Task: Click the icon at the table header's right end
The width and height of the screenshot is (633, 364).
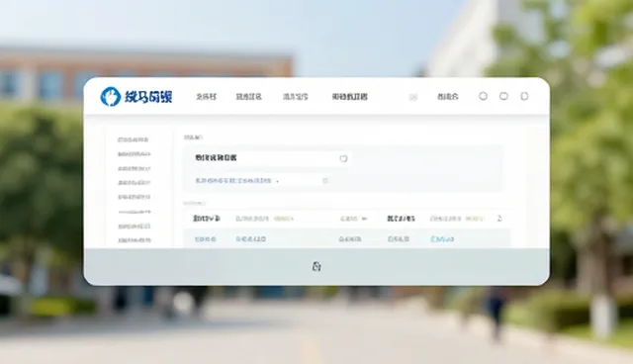Action: pos(499,219)
